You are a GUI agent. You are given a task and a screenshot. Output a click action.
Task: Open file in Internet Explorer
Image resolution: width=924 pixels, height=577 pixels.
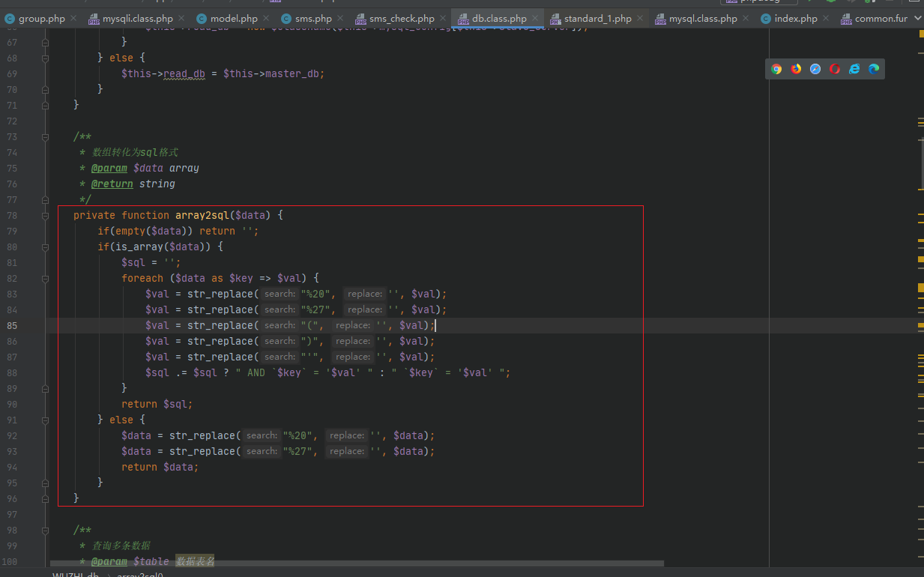tap(854, 69)
